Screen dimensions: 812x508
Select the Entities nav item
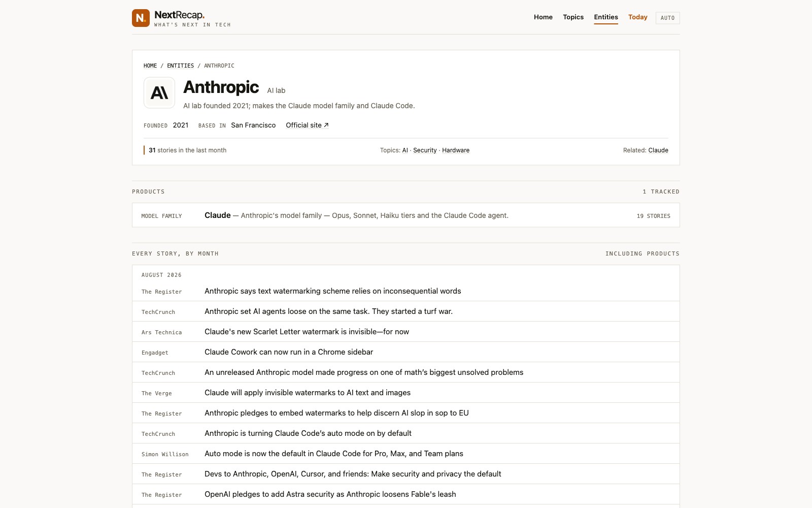pos(606,17)
